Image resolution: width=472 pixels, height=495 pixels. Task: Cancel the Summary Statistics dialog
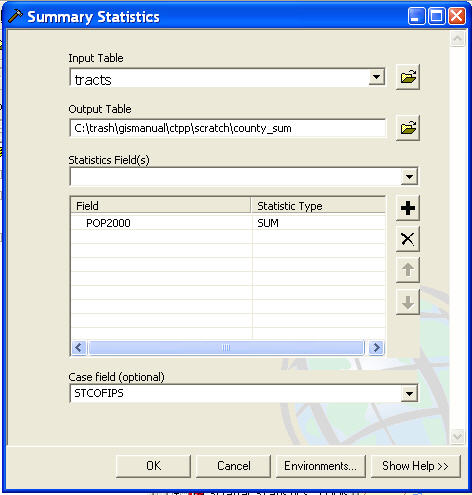(233, 466)
